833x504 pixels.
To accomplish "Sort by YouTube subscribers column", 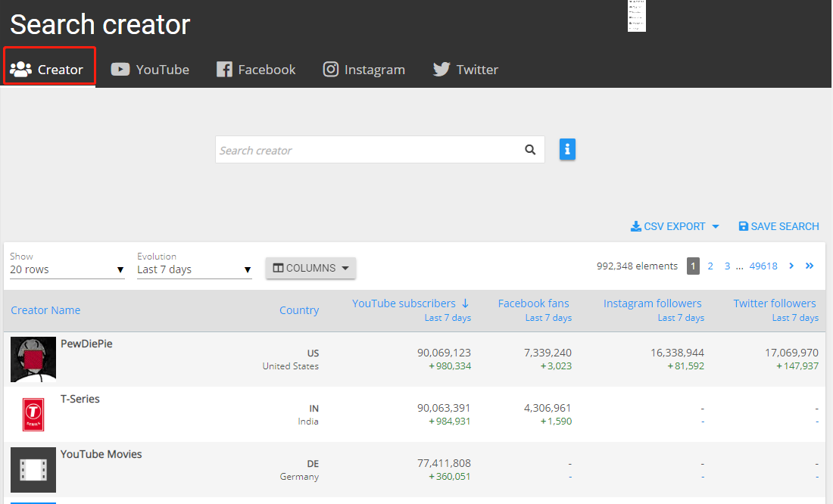I will click(404, 303).
